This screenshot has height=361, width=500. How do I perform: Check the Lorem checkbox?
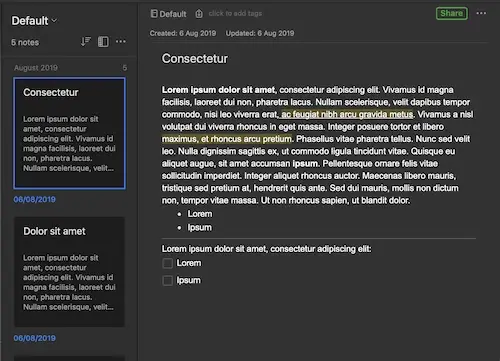tap(167, 263)
